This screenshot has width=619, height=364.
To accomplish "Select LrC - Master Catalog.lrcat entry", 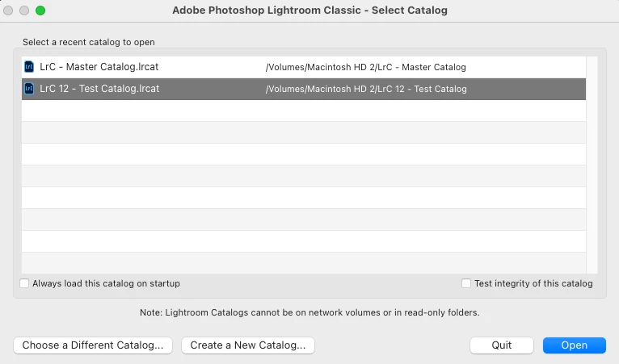I will point(99,67).
